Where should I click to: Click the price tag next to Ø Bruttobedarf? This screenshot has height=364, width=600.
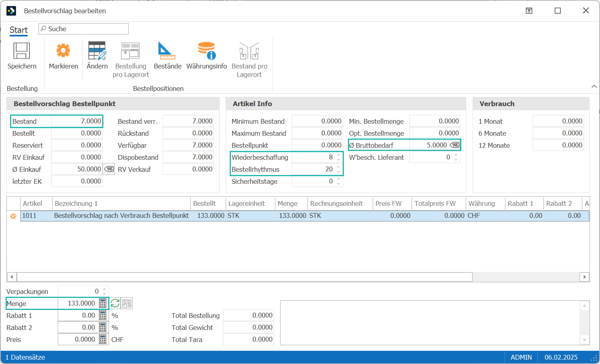click(455, 145)
